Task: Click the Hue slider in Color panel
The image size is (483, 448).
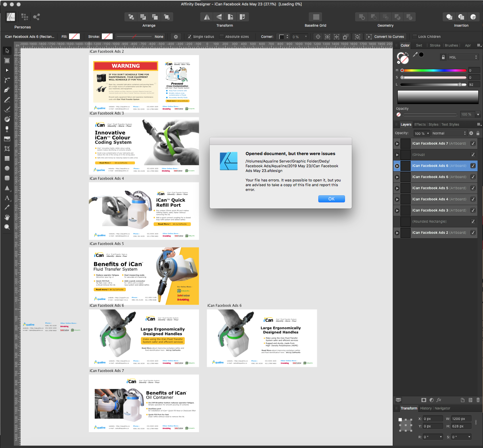Action: coord(434,71)
